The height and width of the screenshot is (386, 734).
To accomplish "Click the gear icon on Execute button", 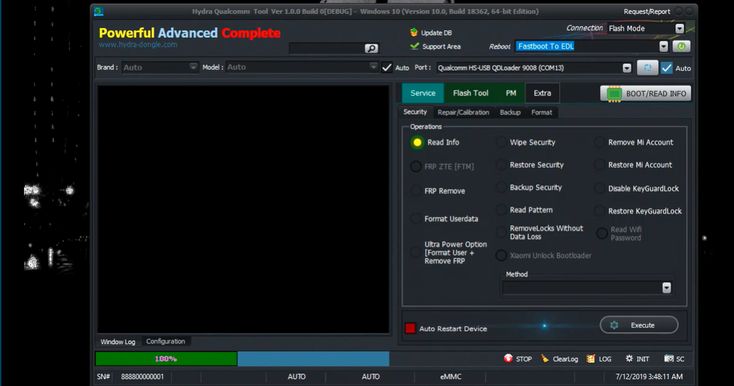I will (614, 325).
